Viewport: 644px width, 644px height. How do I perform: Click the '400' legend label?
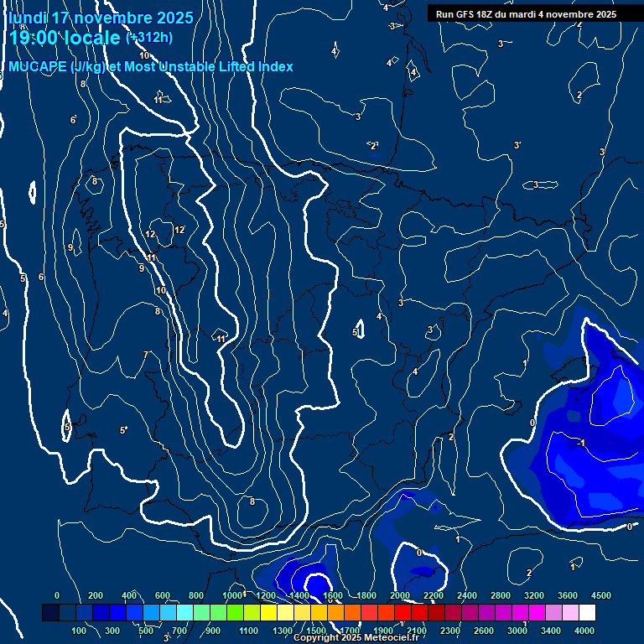[129, 595]
